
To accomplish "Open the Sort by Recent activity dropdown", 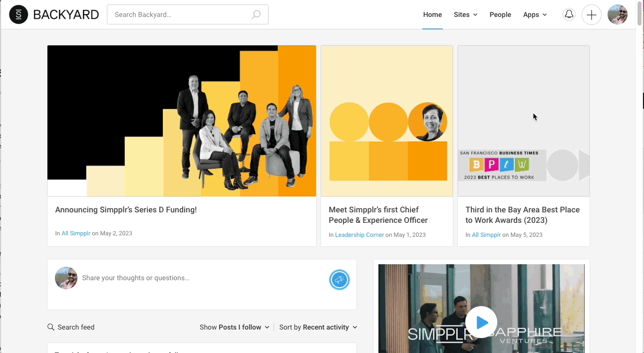I will pos(319,327).
